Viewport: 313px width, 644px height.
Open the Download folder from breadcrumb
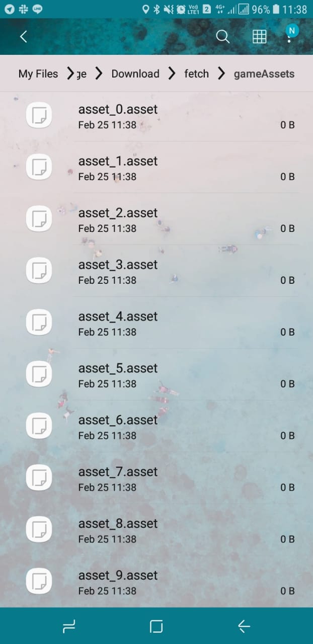[135, 73]
